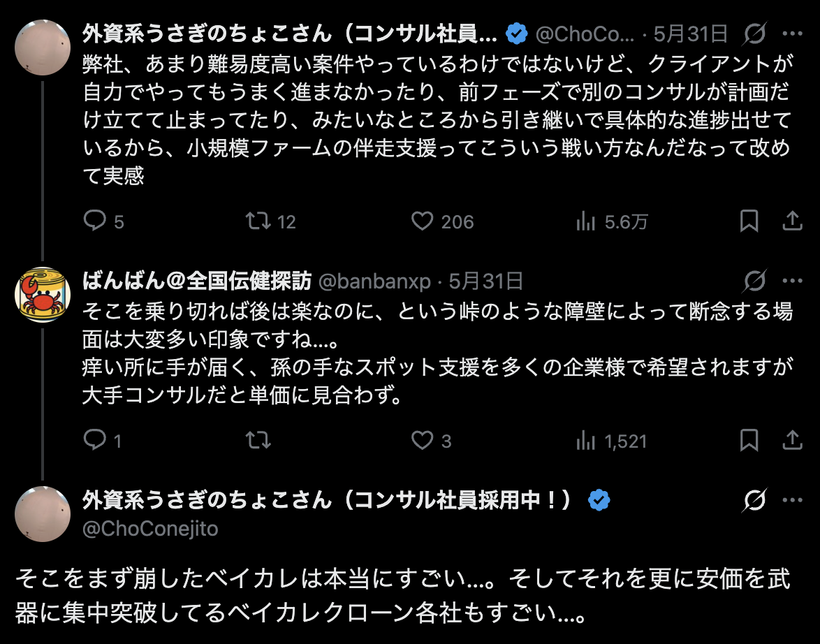Open Grok icon on the first tweet

tap(755, 34)
